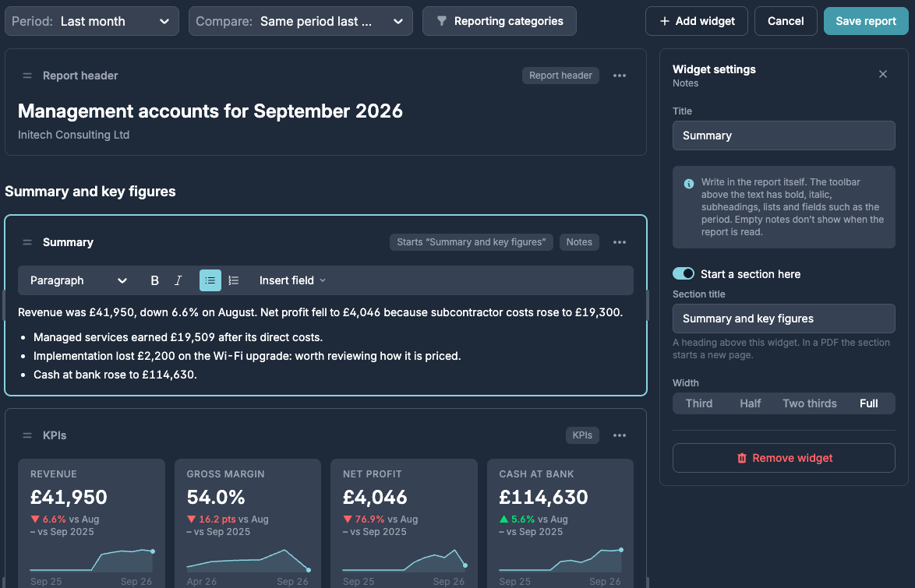Set widget width to Third
915x588 pixels.
pyautogui.click(x=699, y=403)
